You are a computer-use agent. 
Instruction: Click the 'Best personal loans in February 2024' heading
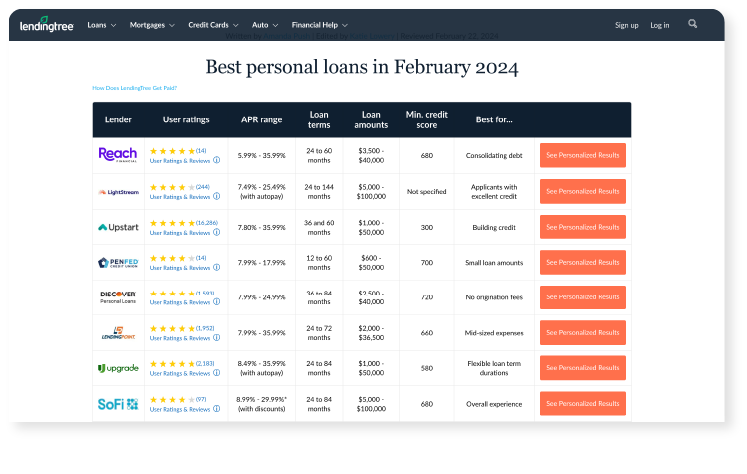[x=362, y=67]
